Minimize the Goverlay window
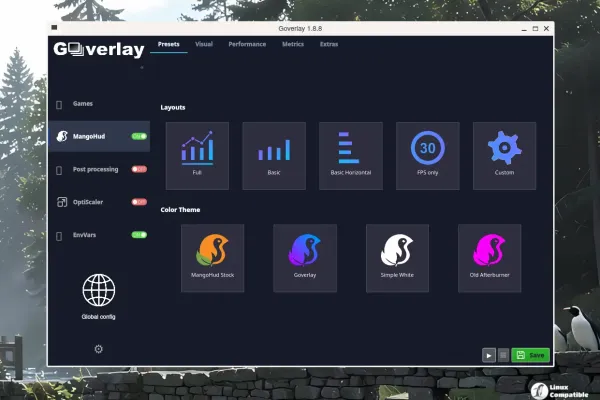This screenshot has height=400, width=600. pos(524,29)
